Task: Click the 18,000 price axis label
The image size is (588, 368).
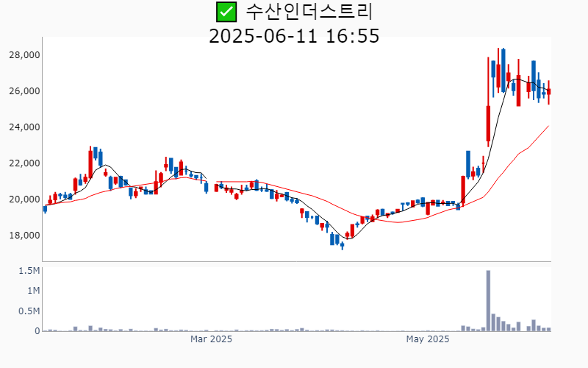Action: 24,236
